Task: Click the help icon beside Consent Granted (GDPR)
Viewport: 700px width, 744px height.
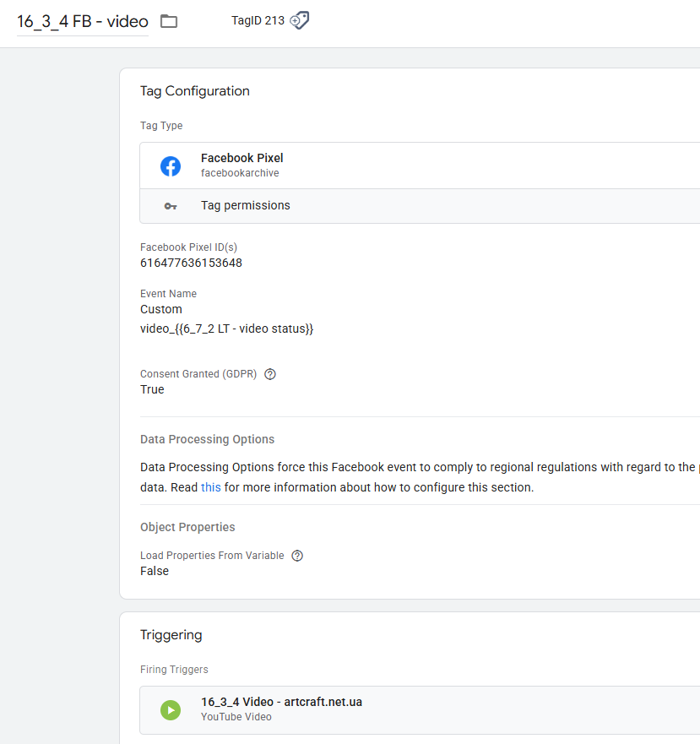Action: coord(270,374)
